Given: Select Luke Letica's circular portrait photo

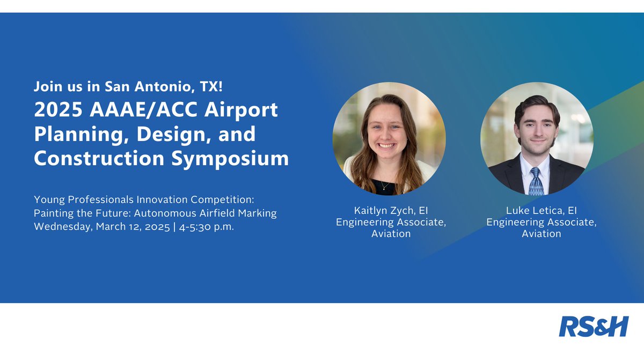Looking at the screenshot, I should tap(537, 138).
